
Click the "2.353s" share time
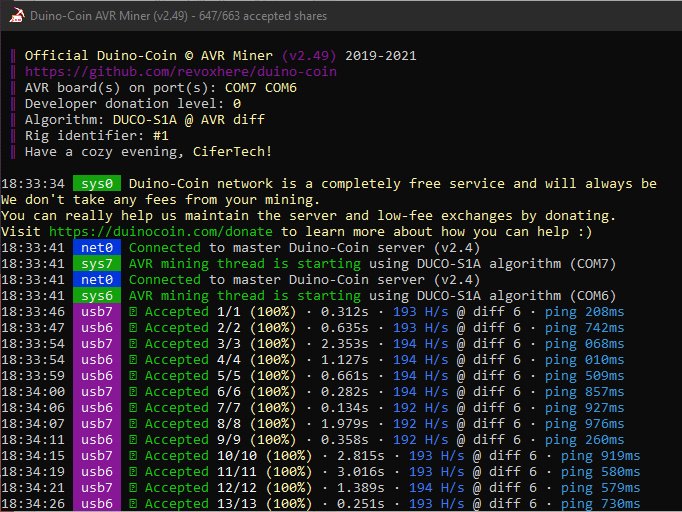[x=344, y=344]
